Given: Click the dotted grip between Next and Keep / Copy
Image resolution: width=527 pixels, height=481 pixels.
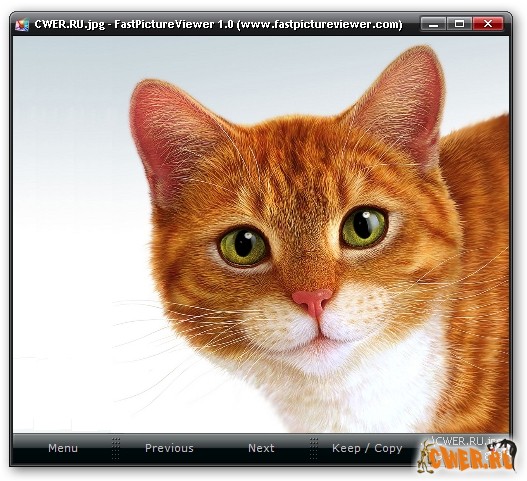Looking at the screenshot, I should tap(314, 448).
